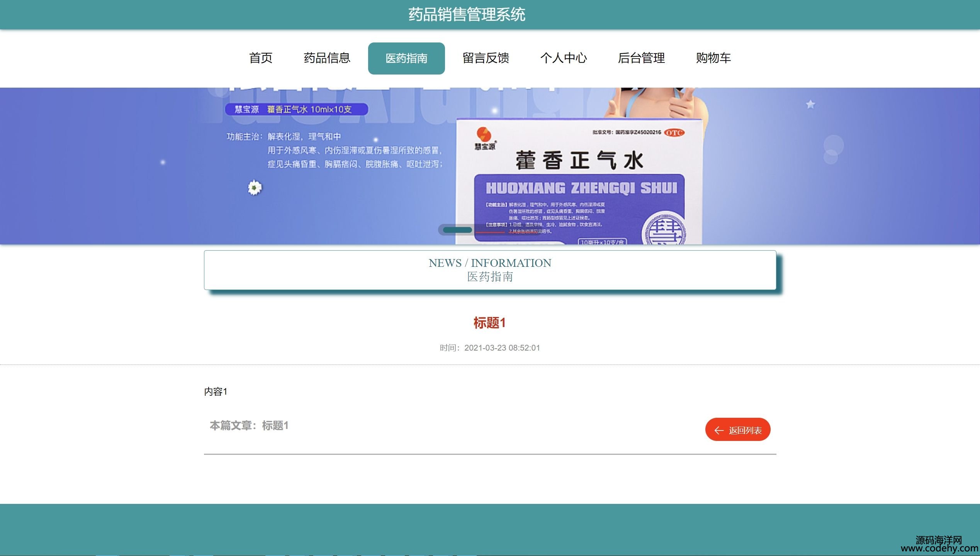This screenshot has width=980, height=556.
Task: Open the 首页 navigation item
Action: 261,58
